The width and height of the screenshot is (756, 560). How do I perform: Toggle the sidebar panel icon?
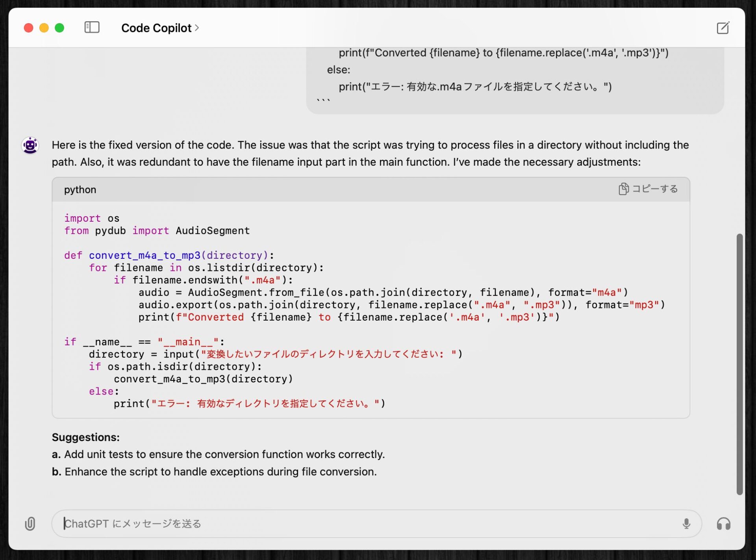coord(92,28)
